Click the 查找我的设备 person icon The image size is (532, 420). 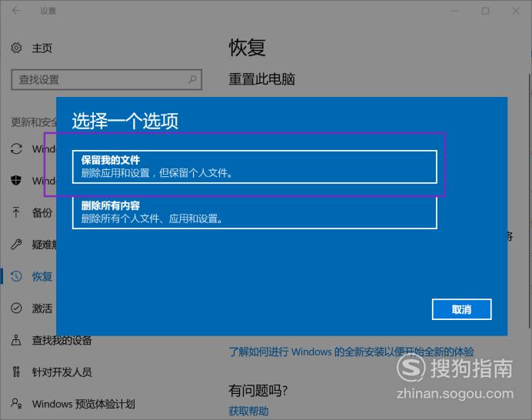[x=16, y=340]
